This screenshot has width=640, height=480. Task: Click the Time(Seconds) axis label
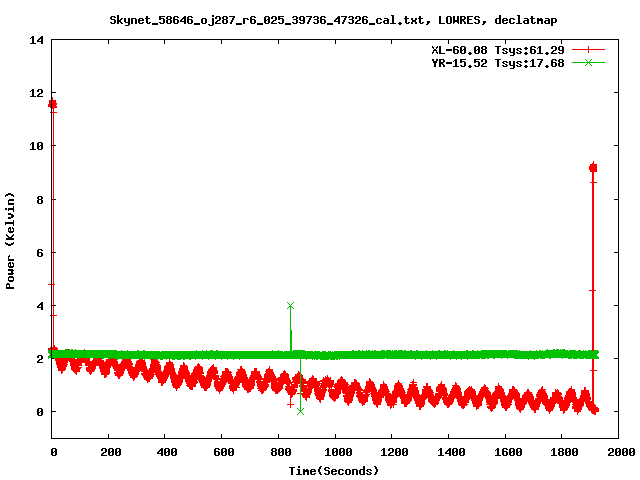click(x=333, y=471)
